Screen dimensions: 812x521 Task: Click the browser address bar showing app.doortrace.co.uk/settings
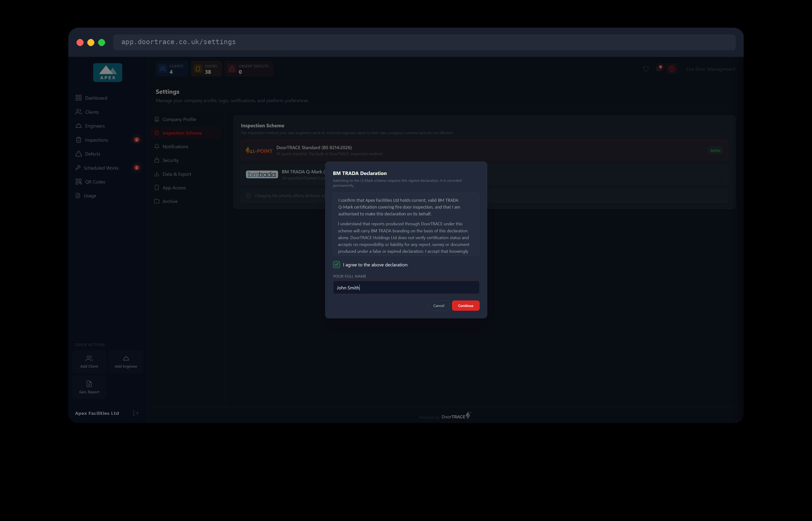(424, 42)
